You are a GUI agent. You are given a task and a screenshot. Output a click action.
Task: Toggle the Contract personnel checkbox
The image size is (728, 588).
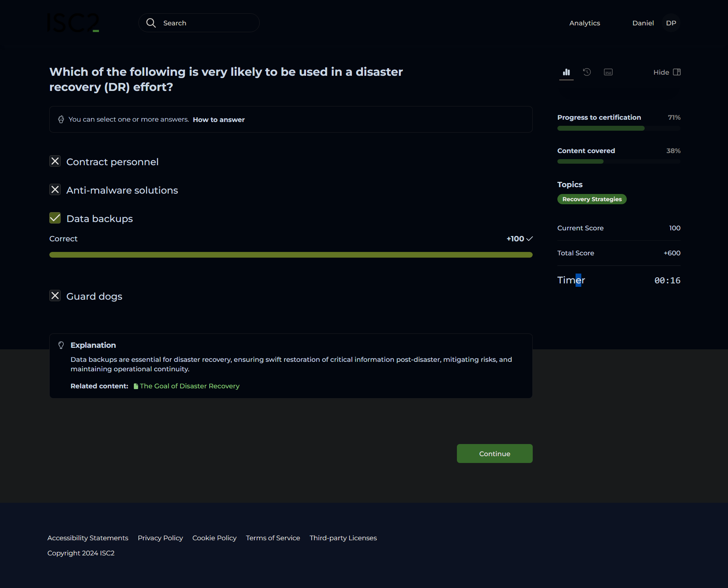tap(55, 161)
